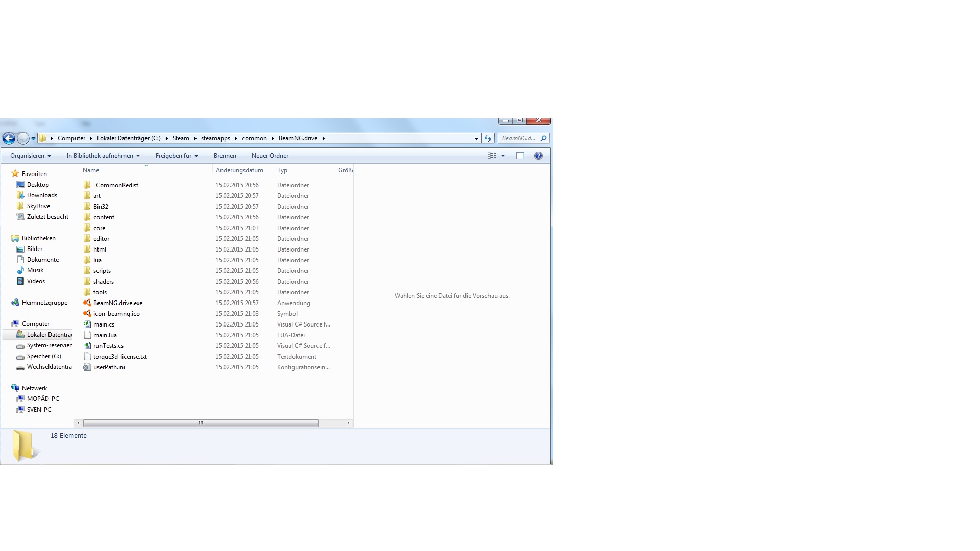This screenshot has height=551, width=980.
Task: Open the view options dropdown arrow
Action: [503, 156]
